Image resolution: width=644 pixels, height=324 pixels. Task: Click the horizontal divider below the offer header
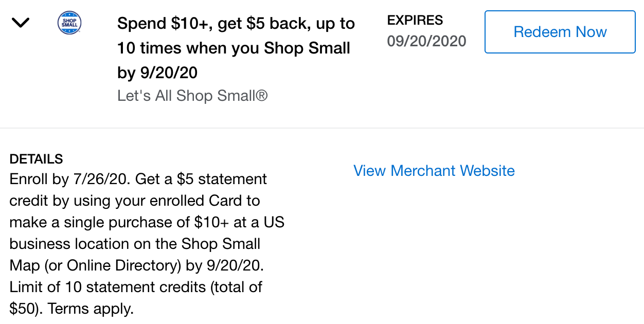coord(322,128)
